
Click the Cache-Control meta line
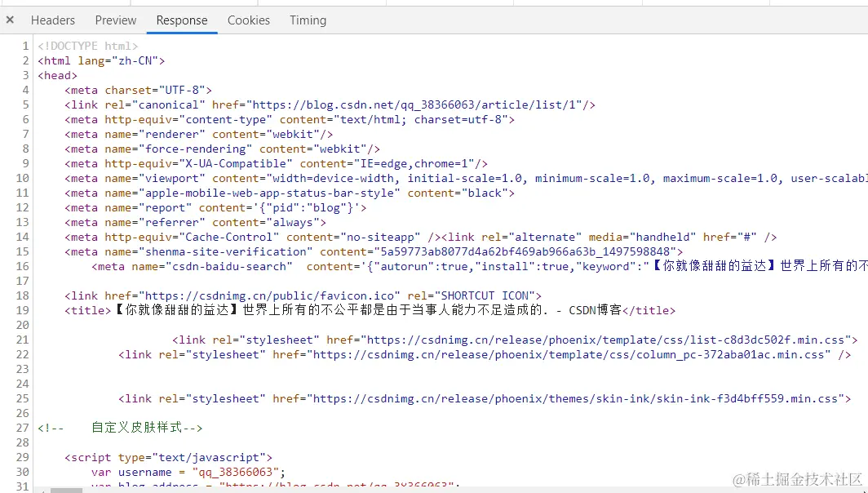coord(421,237)
